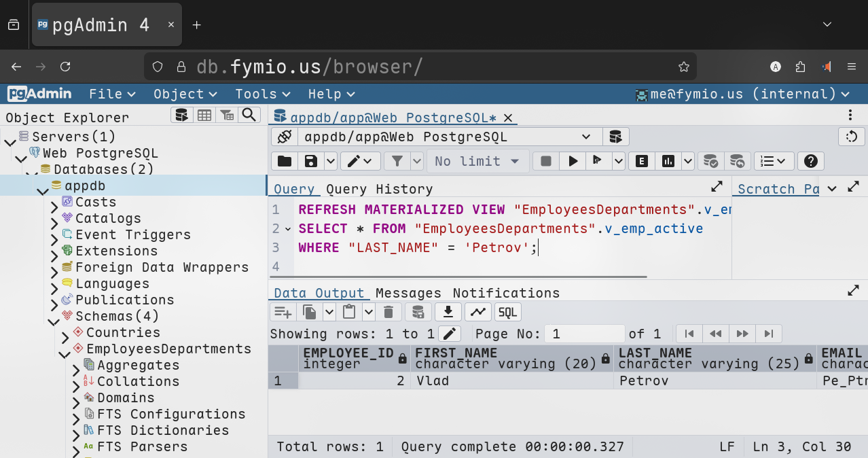Open the Query History tab
This screenshot has height=458, width=868.
point(379,189)
